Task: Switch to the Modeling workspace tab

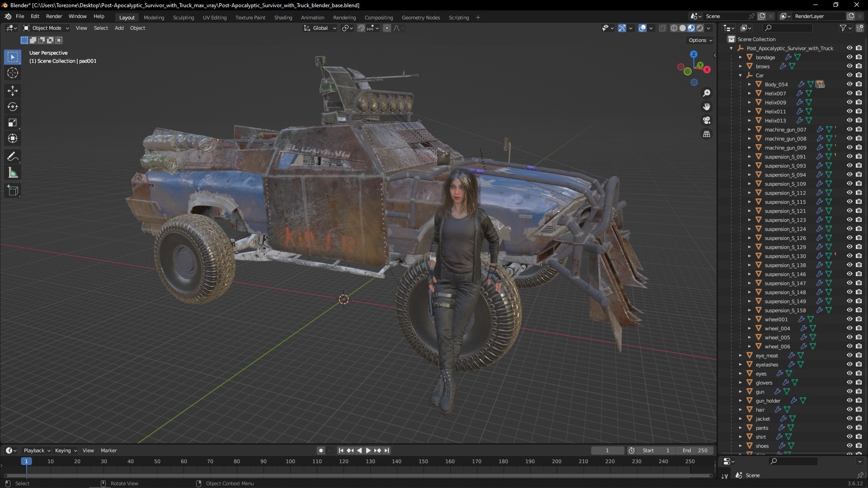Action: tap(154, 18)
